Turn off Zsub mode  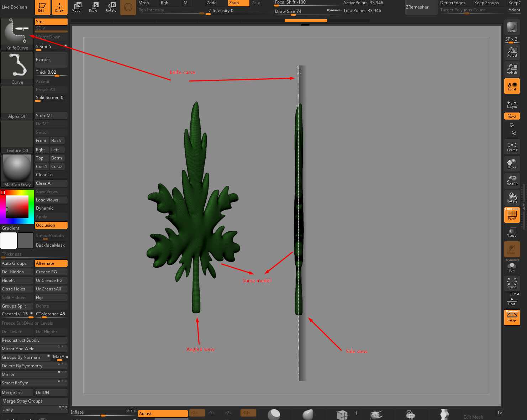(x=238, y=3)
